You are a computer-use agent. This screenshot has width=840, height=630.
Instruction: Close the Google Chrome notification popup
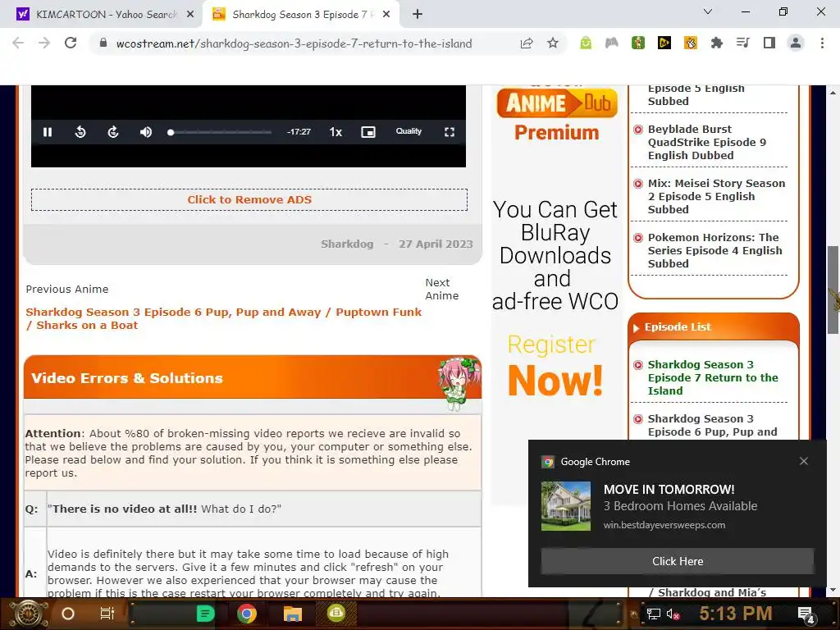(x=804, y=461)
